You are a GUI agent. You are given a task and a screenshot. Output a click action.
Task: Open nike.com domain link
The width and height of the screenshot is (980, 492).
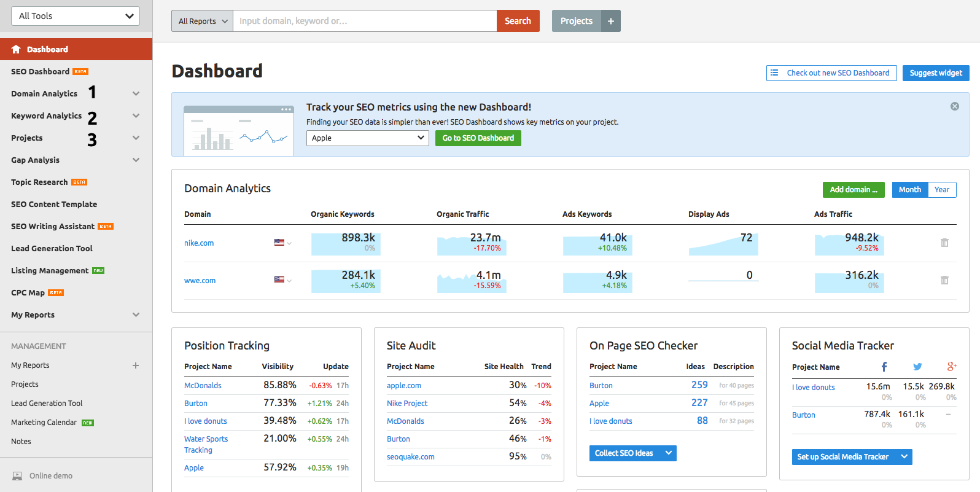coord(199,243)
